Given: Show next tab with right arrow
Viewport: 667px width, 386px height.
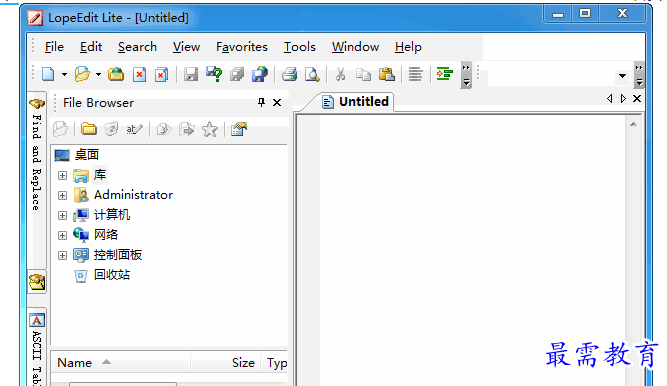Looking at the screenshot, I should [x=623, y=99].
